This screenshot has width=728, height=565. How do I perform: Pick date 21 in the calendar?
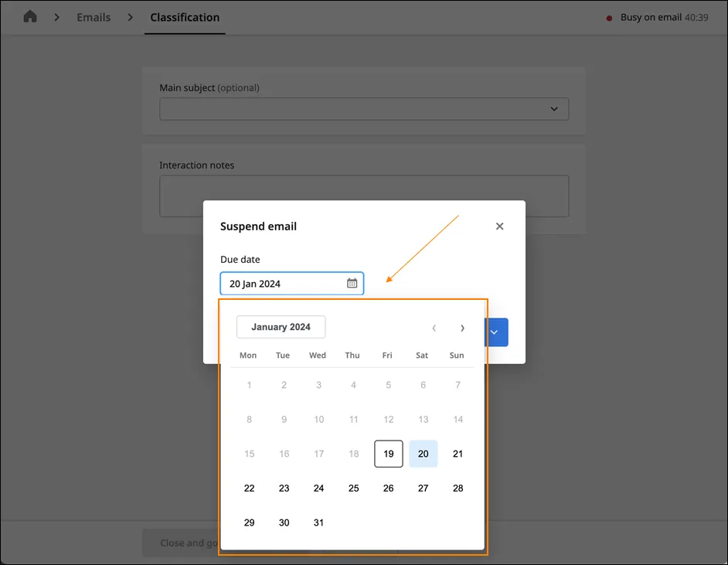458,454
